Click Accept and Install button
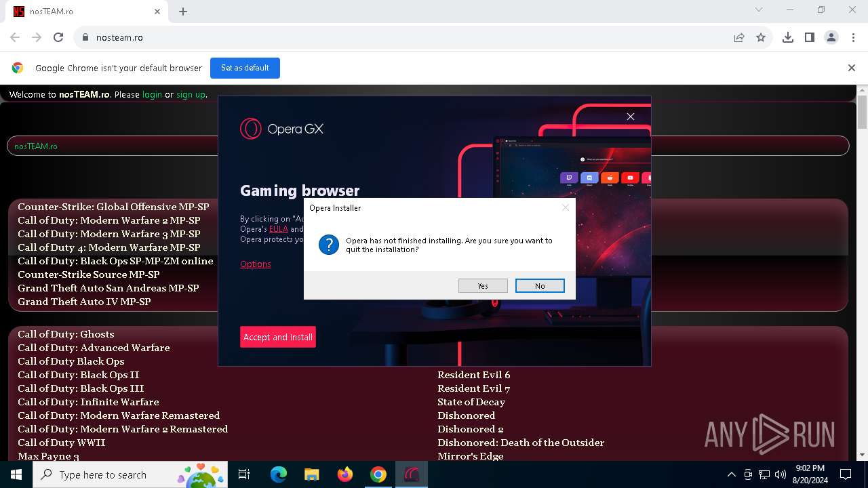Viewport: 868px width, 488px height. [278, 337]
